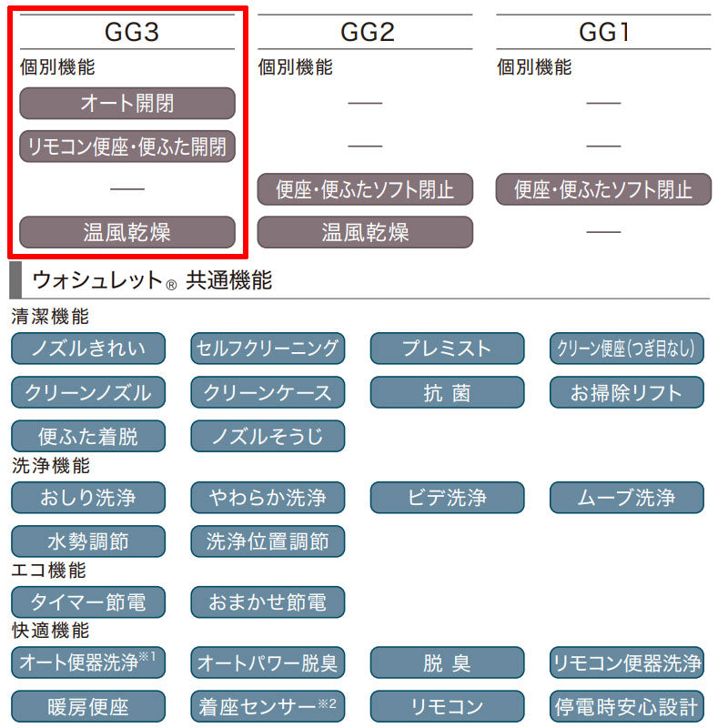Click the リモコン便器洗浄 feature badge

(x=627, y=662)
